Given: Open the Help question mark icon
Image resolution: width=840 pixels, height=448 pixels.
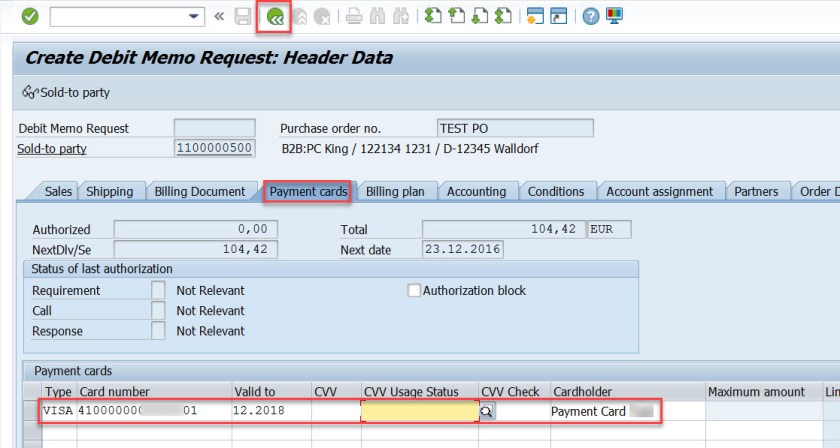Looking at the screenshot, I should point(590,17).
